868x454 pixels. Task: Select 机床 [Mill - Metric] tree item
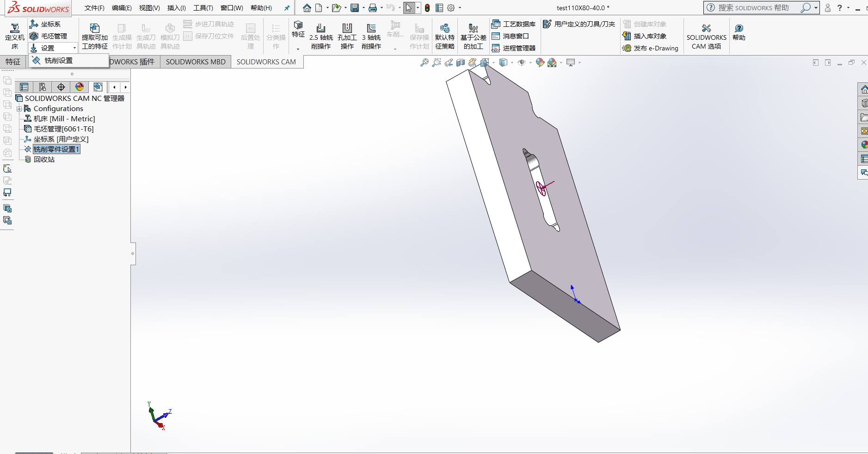tap(64, 119)
